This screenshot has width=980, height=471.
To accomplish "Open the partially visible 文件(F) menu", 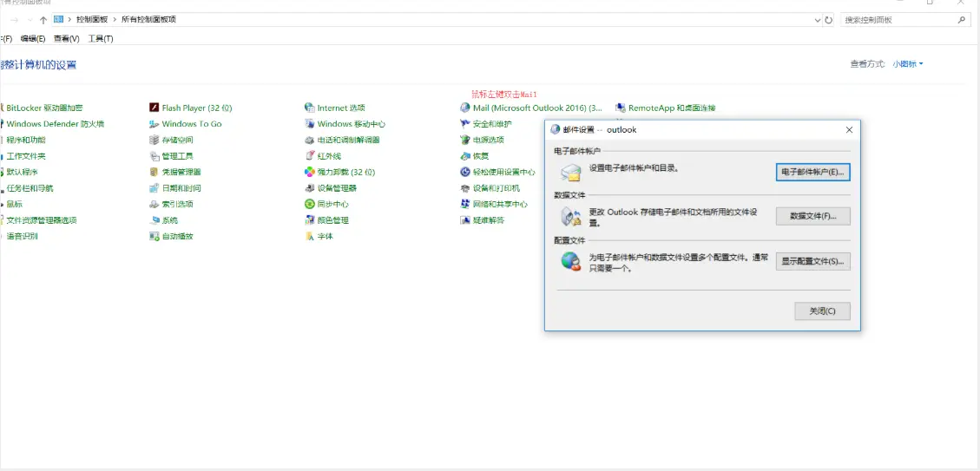I will tap(5, 39).
